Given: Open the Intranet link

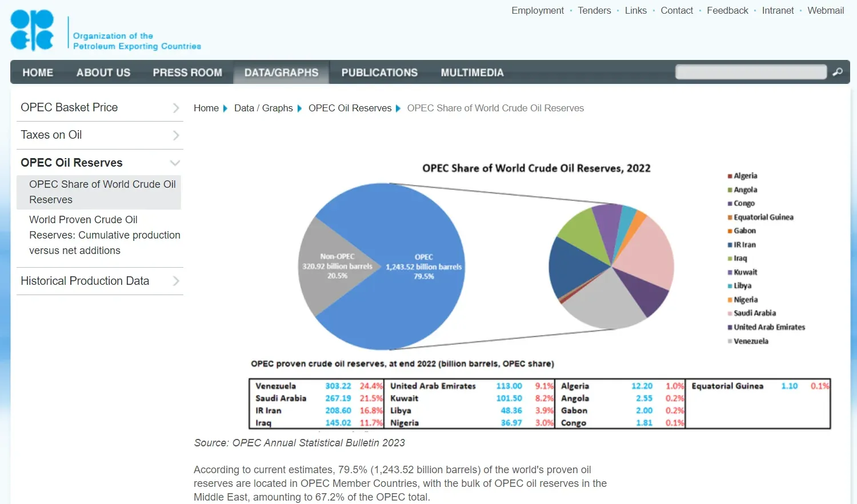Looking at the screenshot, I should pos(778,10).
